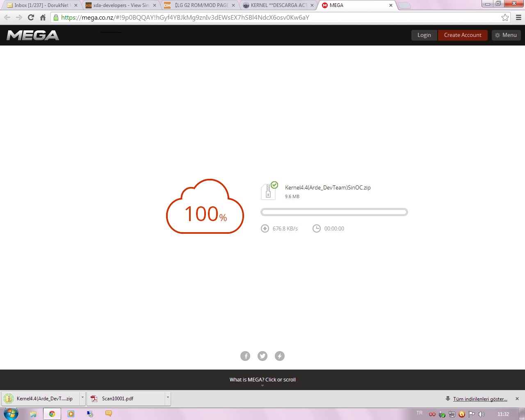Open the Windows Start menu
The height and width of the screenshot is (420, 525).
(x=11, y=414)
